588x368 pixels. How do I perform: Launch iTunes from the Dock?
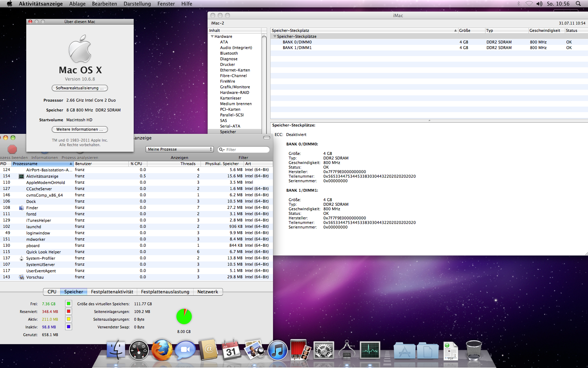pyautogui.click(x=278, y=350)
